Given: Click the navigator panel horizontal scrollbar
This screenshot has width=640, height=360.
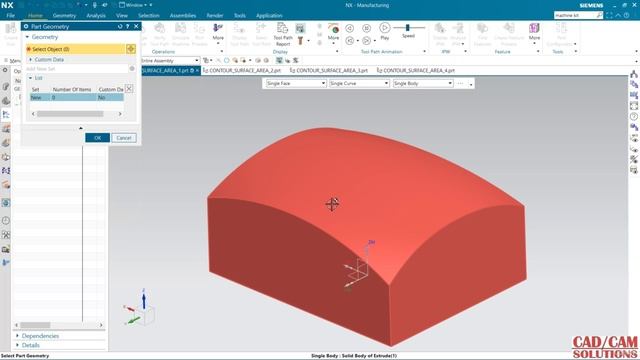Looking at the screenshot, I should (x=35, y=325).
